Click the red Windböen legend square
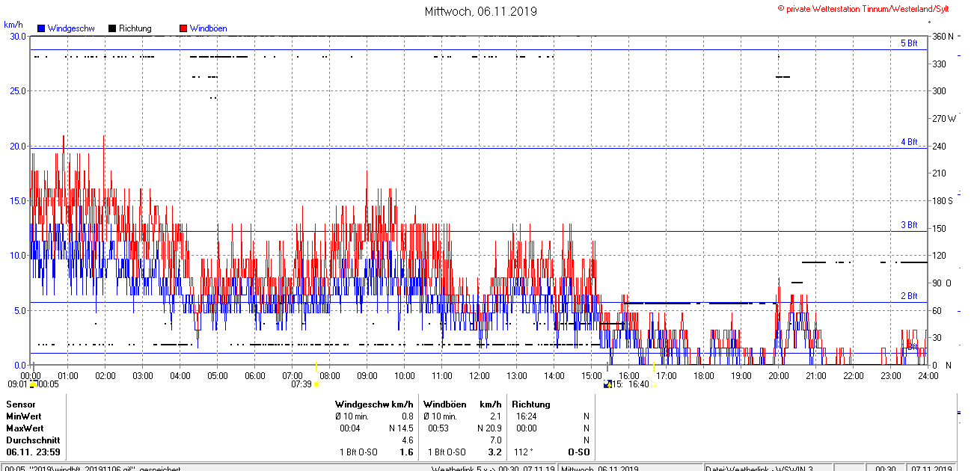The height and width of the screenshot is (471, 980). click(183, 28)
